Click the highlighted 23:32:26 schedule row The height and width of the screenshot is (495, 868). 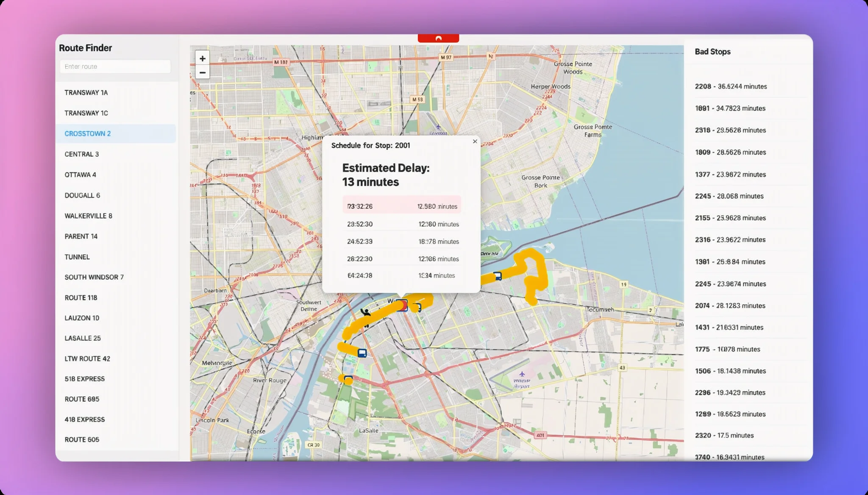click(401, 206)
